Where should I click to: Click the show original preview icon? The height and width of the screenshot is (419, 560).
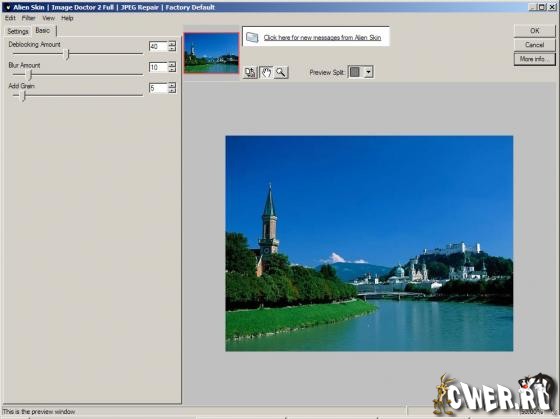coord(250,73)
